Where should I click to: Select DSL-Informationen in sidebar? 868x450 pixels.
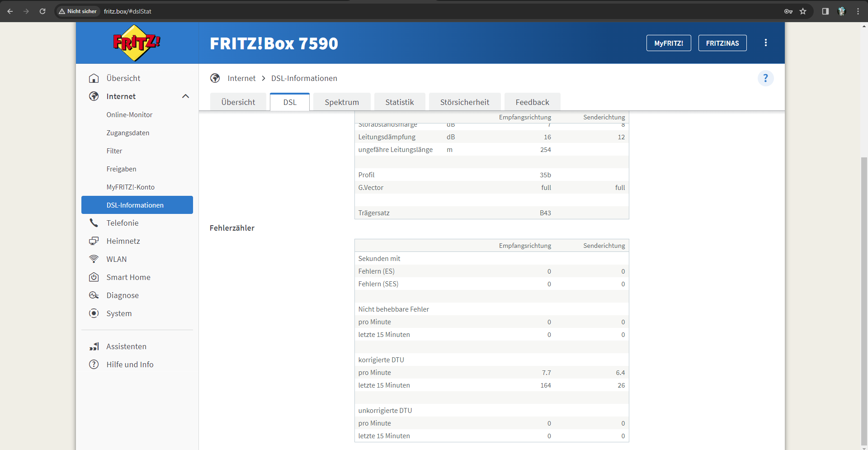tap(137, 205)
